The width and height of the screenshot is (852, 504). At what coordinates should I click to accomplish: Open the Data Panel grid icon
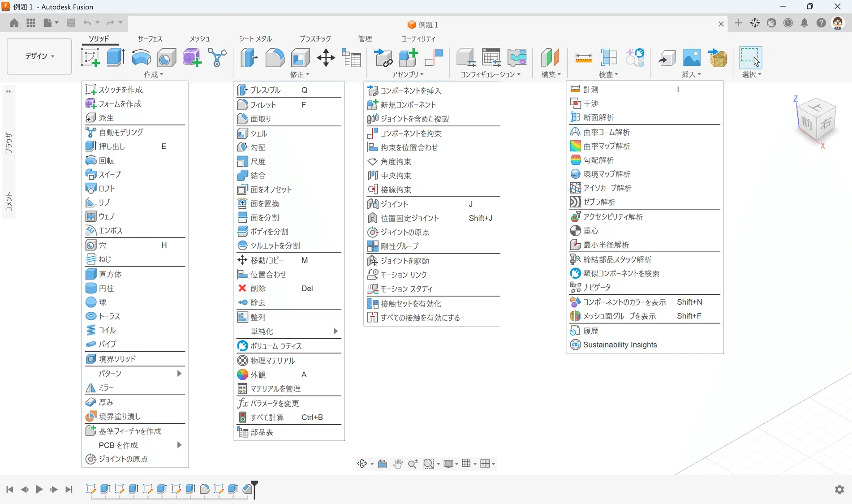(x=31, y=23)
